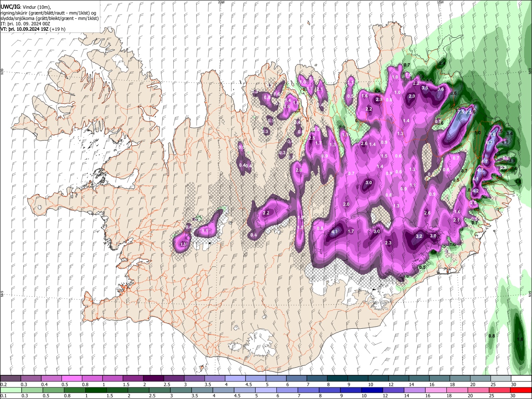Viewport: 532px width, 399px height.
Task: Pick the 8 dark teal swatch in snow legend
Action: point(337,379)
